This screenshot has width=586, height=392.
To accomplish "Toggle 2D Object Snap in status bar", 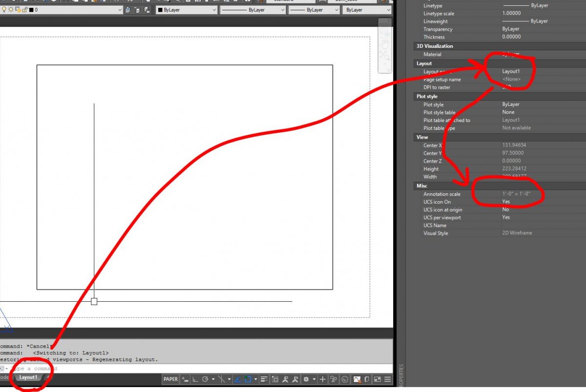I will click(248, 379).
